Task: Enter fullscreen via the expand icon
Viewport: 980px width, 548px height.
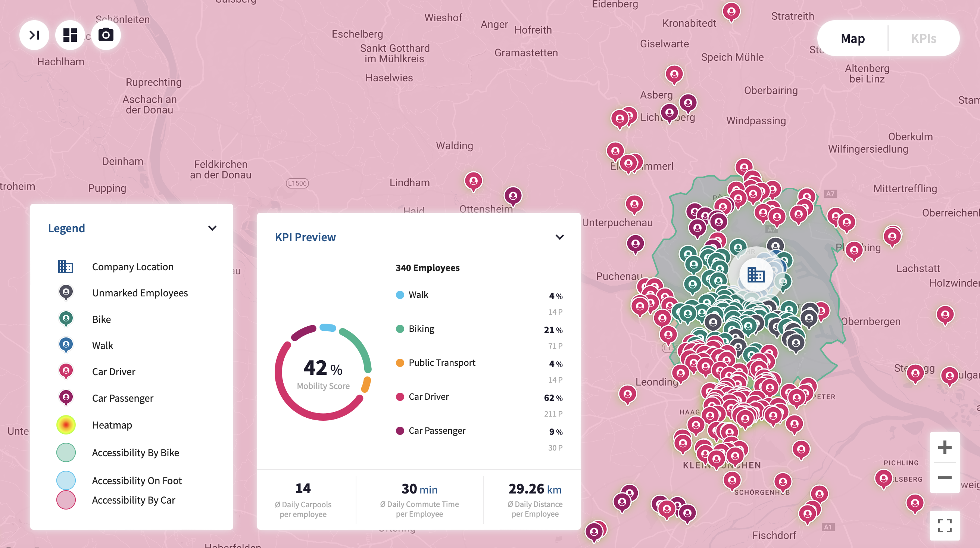Action: [x=945, y=526]
